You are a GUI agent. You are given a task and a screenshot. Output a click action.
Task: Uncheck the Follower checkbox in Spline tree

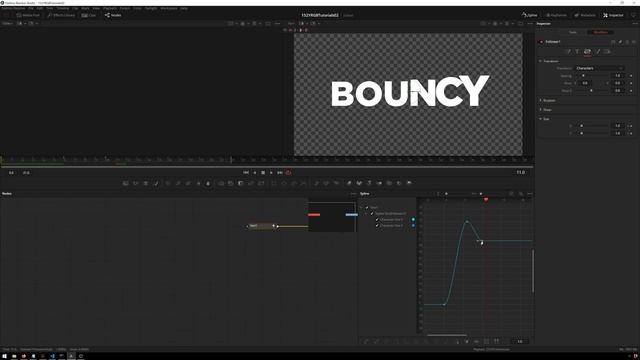click(x=372, y=213)
